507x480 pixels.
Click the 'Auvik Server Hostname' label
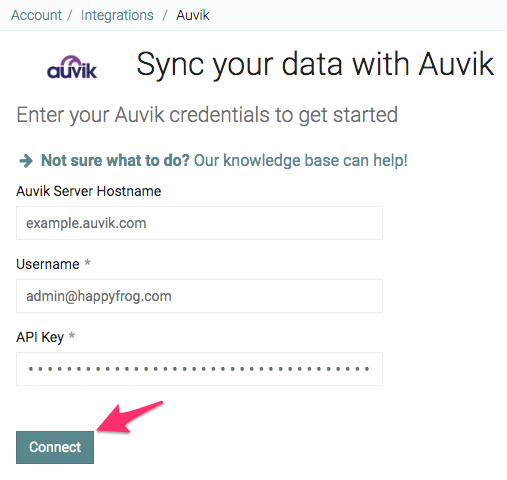pos(89,191)
